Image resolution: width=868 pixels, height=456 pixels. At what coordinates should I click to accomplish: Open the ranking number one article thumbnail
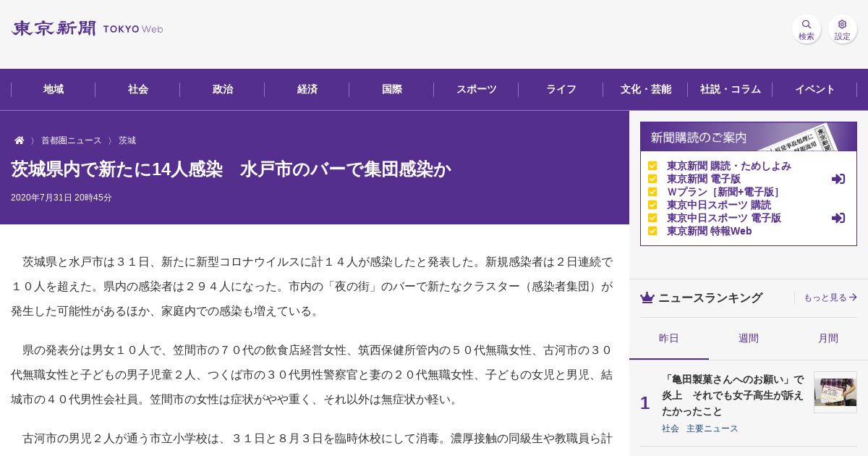click(835, 392)
